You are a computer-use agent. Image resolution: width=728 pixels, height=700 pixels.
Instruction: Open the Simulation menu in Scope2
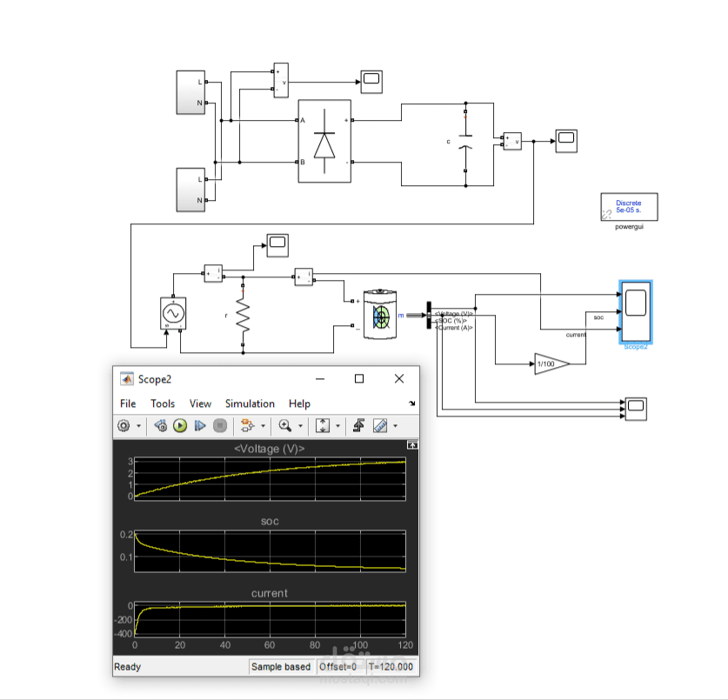tap(250, 403)
